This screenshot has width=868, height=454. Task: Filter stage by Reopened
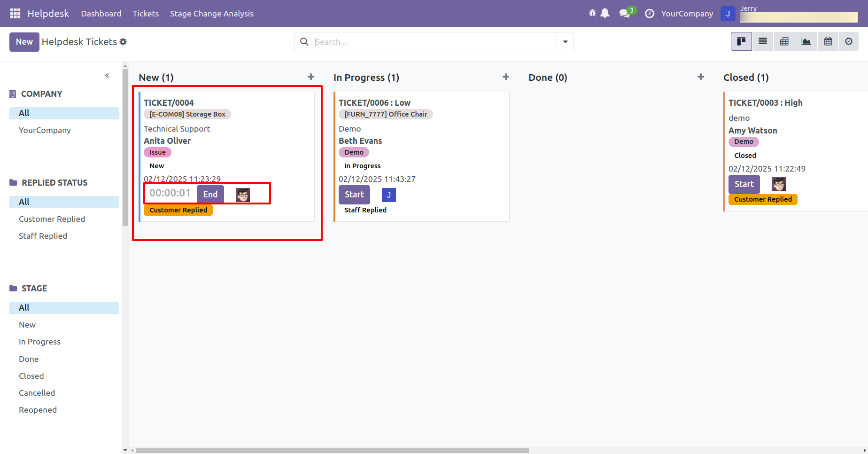(38, 410)
